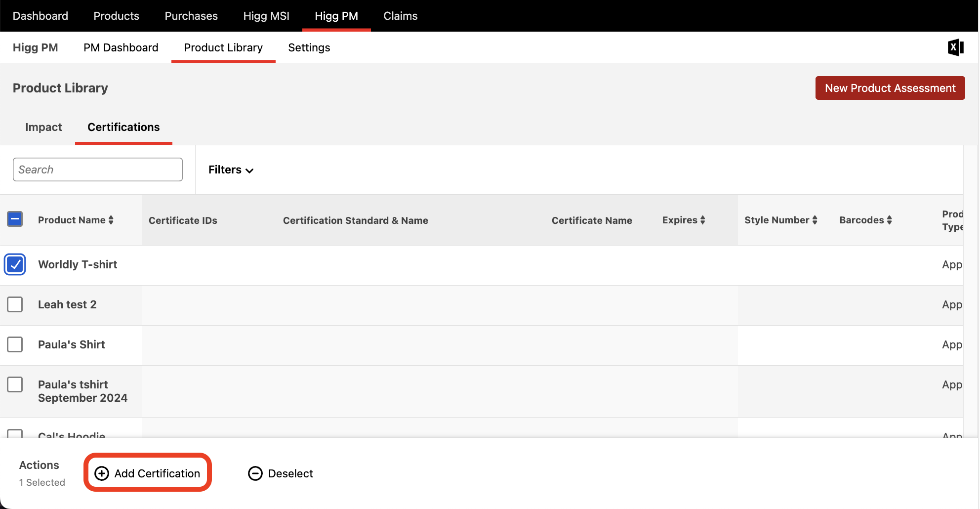Check the Paula's Shirt checkbox

point(15,344)
